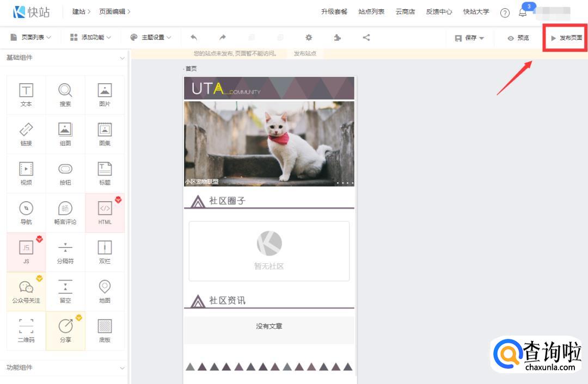Click the redo arrow in toolbar
Image resolution: width=588 pixels, height=384 pixels.
click(223, 38)
